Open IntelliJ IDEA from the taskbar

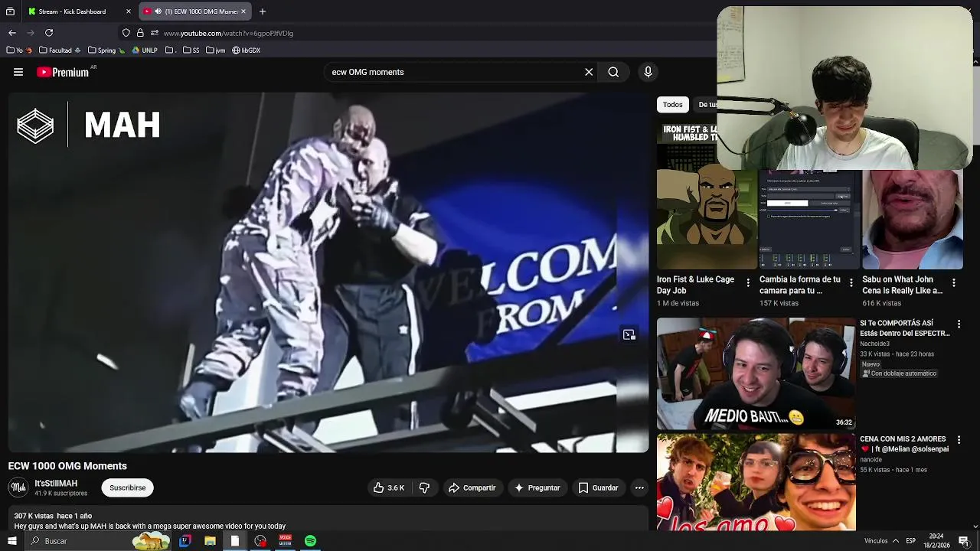185,541
